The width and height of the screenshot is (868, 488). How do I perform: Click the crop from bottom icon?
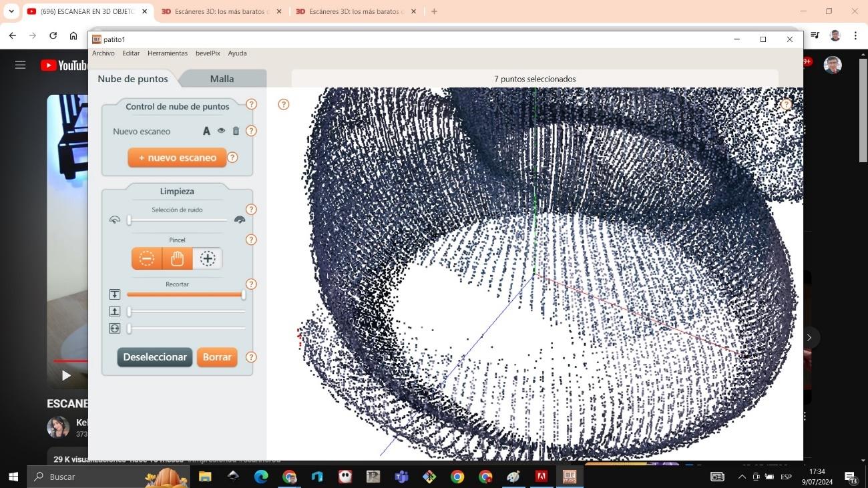[115, 311]
